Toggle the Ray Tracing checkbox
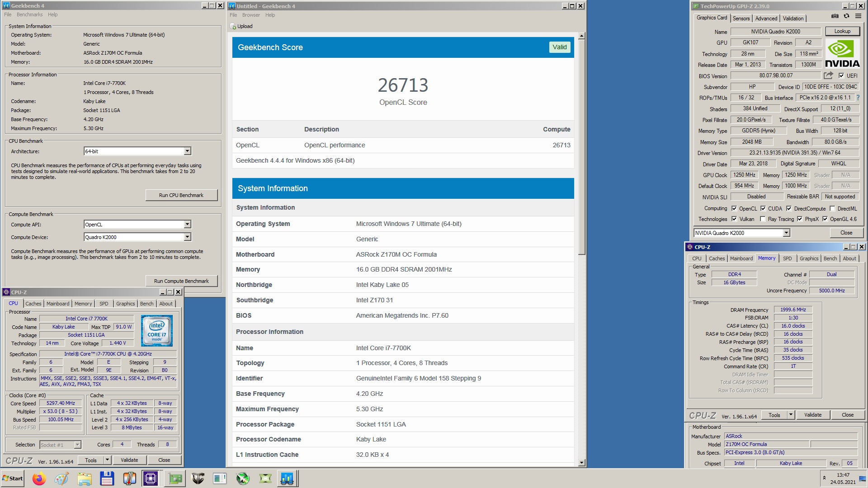 (x=763, y=219)
